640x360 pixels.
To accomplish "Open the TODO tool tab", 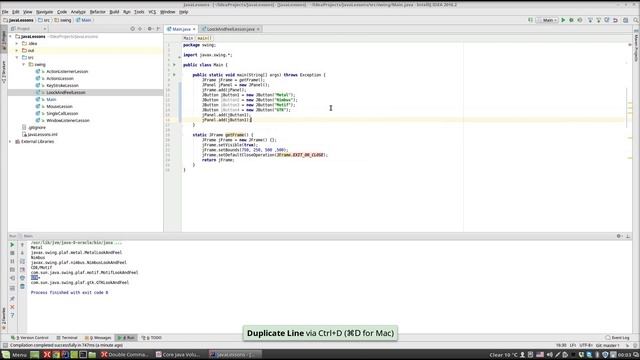I will coord(151,338).
